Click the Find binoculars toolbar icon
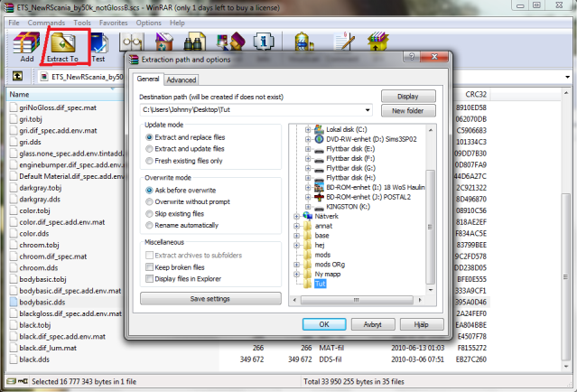Viewport: 577px width, 392px height. point(195,42)
